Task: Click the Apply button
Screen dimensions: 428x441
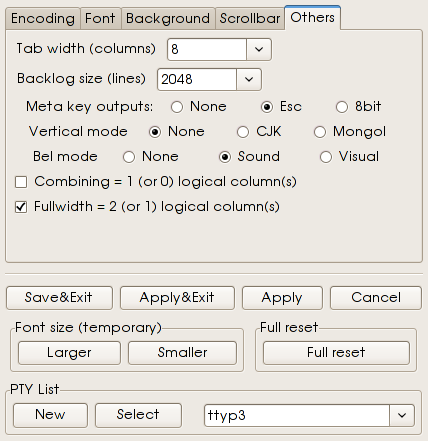Action: tap(282, 298)
